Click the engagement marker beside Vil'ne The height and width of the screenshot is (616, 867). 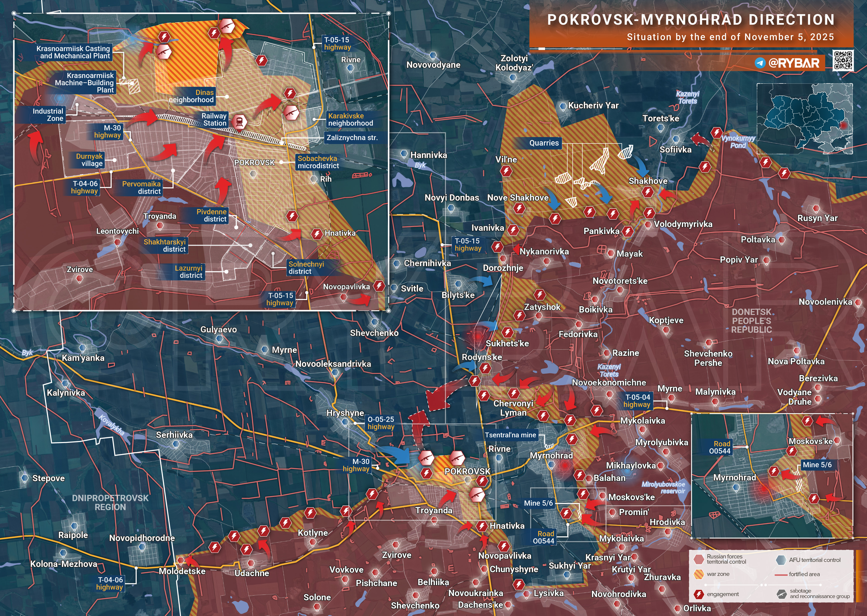click(x=506, y=171)
